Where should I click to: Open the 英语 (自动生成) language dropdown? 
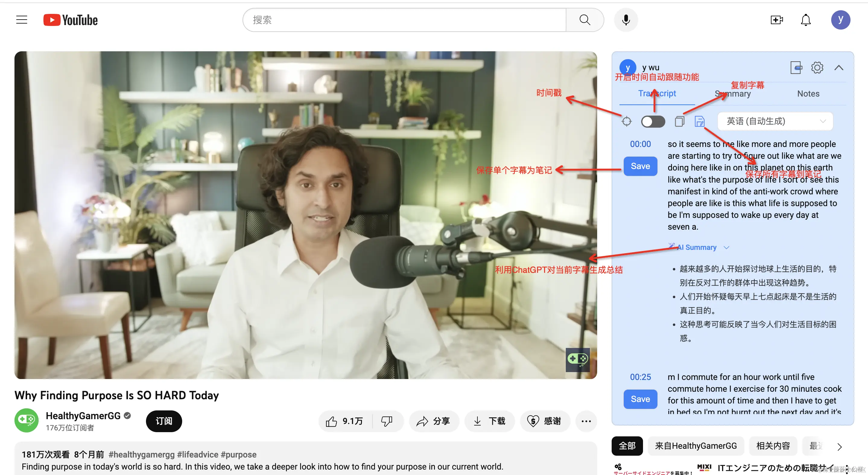[x=775, y=121]
